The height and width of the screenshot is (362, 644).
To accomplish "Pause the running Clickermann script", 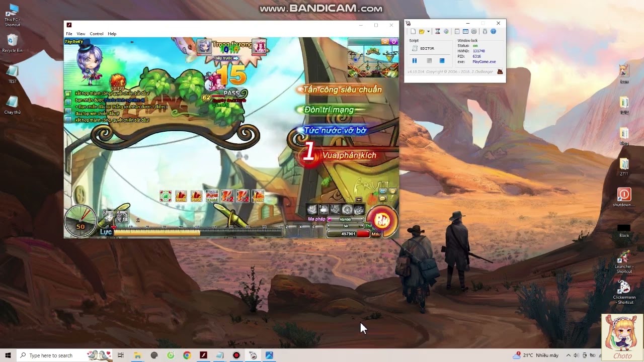I will pos(415,61).
